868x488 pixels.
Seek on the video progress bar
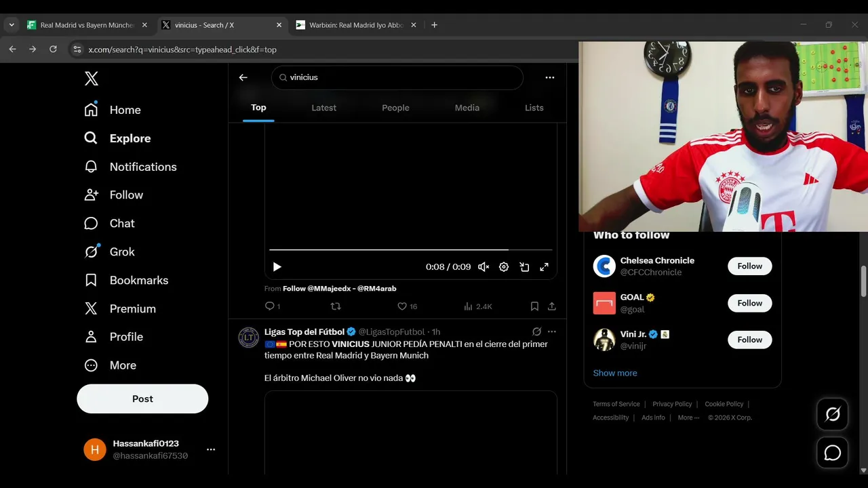(x=411, y=250)
